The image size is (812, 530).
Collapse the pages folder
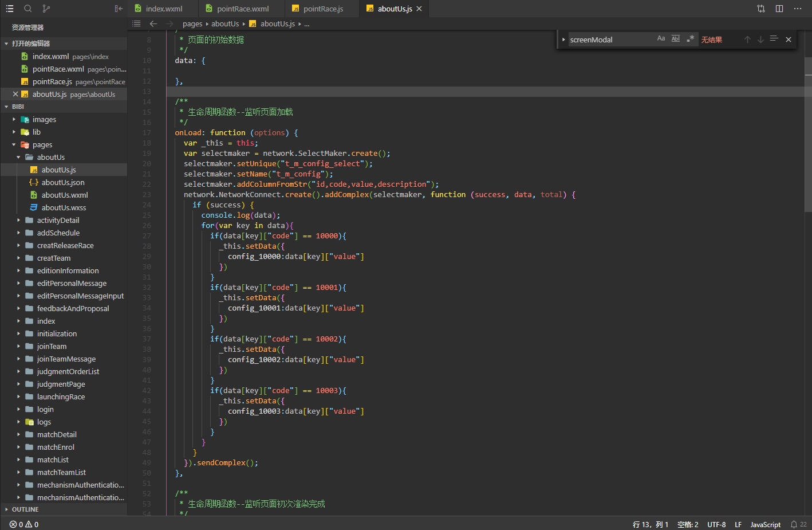14,144
